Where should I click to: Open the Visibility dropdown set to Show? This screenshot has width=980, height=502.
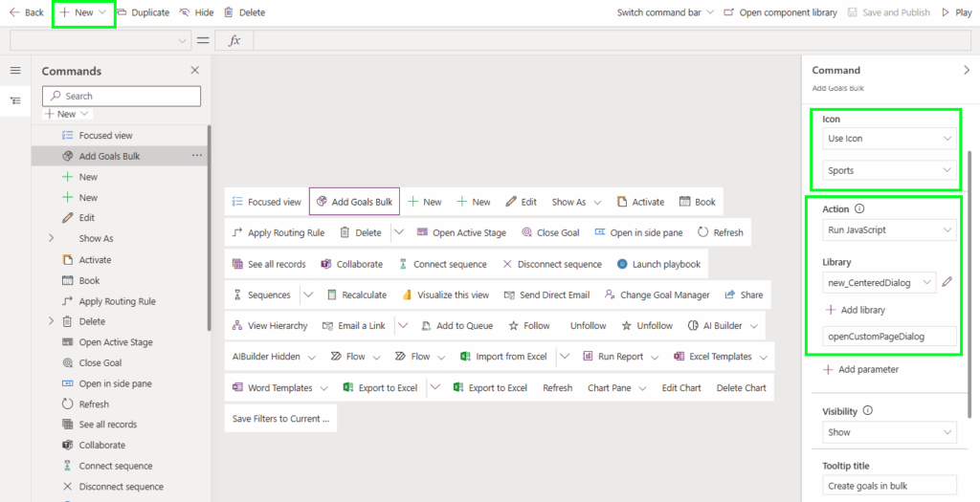click(889, 432)
